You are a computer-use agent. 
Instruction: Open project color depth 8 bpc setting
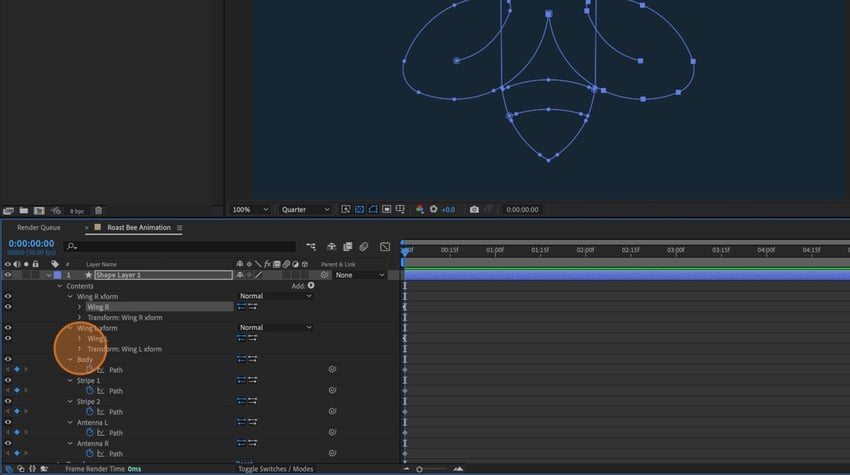pyautogui.click(x=77, y=211)
